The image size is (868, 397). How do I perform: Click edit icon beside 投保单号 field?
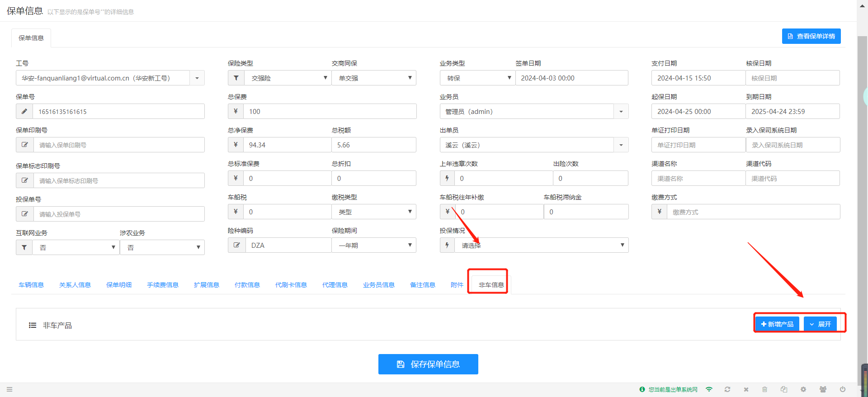(24, 214)
